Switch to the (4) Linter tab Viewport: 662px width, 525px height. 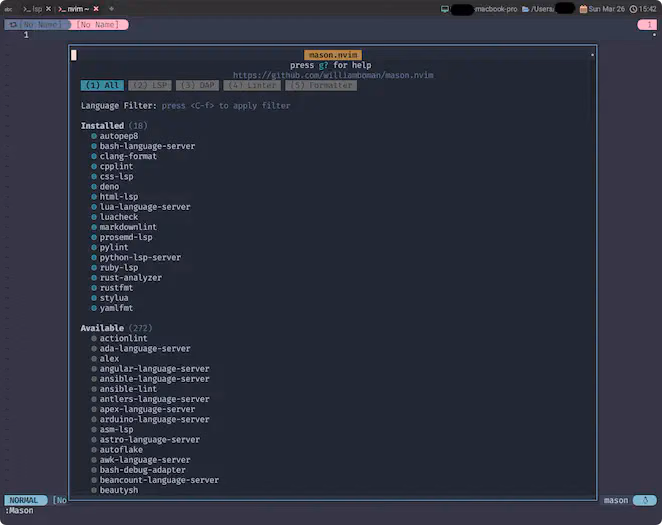click(x=252, y=85)
